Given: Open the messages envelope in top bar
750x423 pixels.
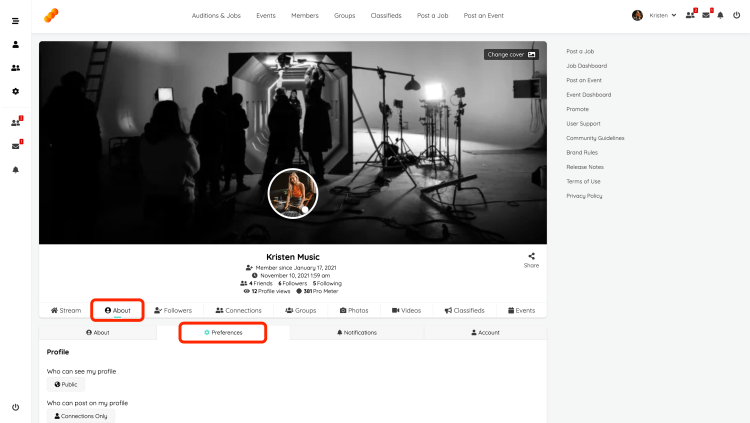Looking at the screenshot, I should pyautogui.click(x=706, y=15).
